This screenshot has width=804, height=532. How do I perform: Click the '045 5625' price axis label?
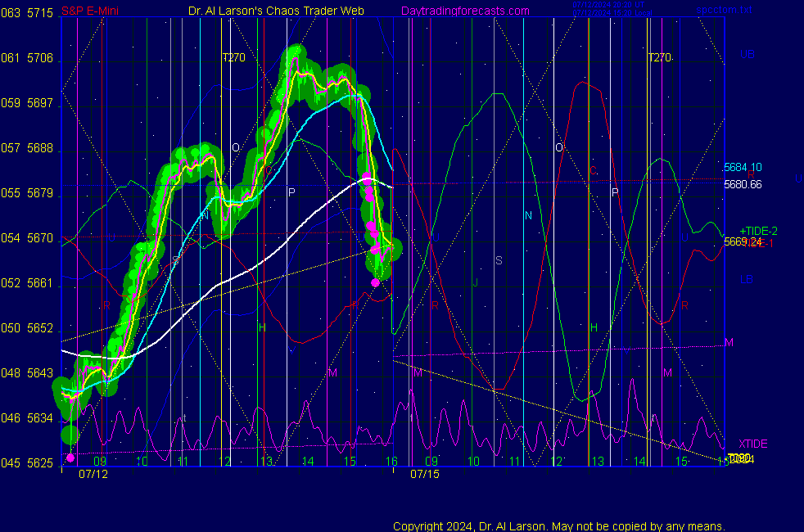(x=27, y=463)
